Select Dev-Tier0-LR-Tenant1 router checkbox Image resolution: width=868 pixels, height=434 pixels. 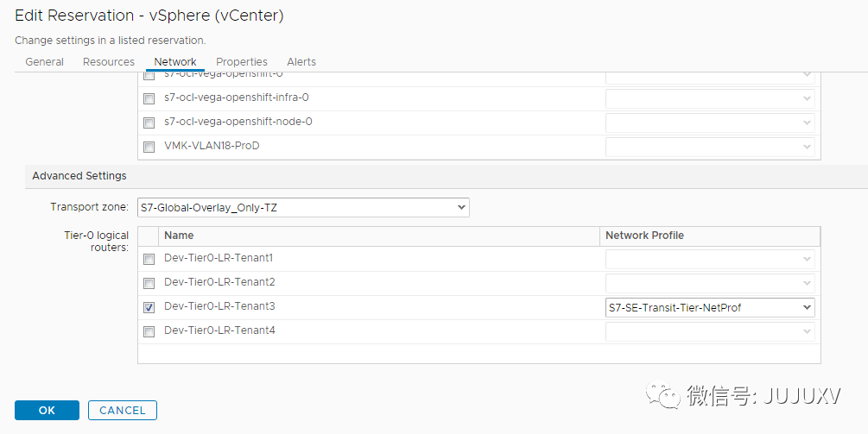(x=149, y=260)
